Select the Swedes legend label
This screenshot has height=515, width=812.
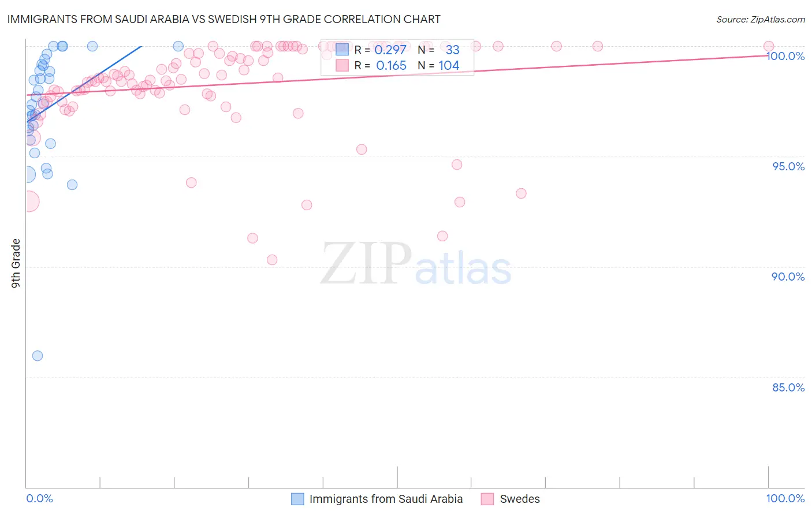point(520,499)
